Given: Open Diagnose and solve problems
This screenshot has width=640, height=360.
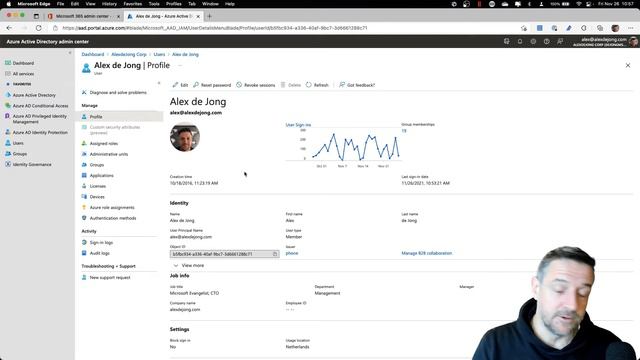Looking at the screenshot, I should [118, 93].
